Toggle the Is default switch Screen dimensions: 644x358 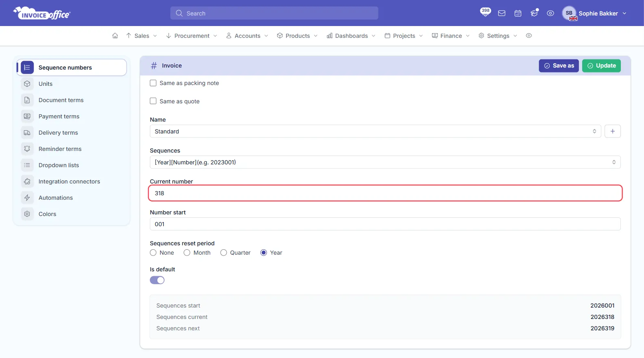[x=157, y=280]
